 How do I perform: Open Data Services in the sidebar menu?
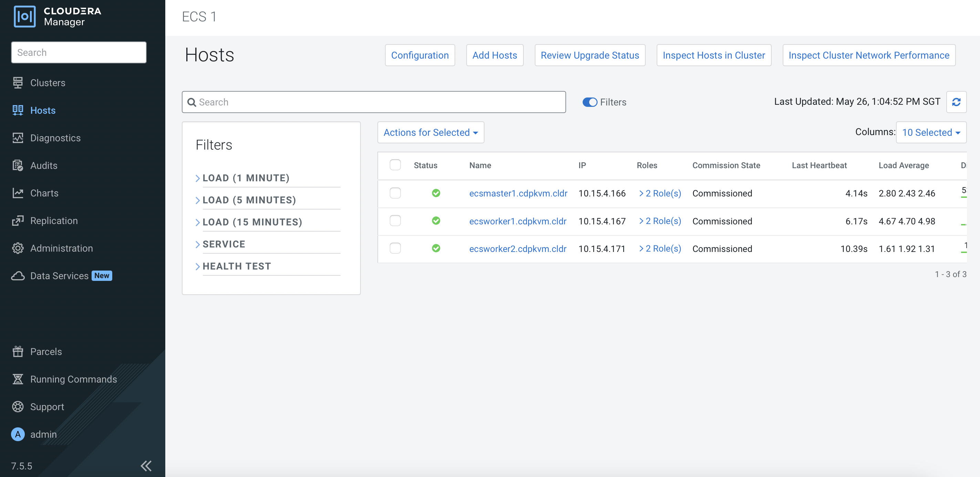coord(59,276)
